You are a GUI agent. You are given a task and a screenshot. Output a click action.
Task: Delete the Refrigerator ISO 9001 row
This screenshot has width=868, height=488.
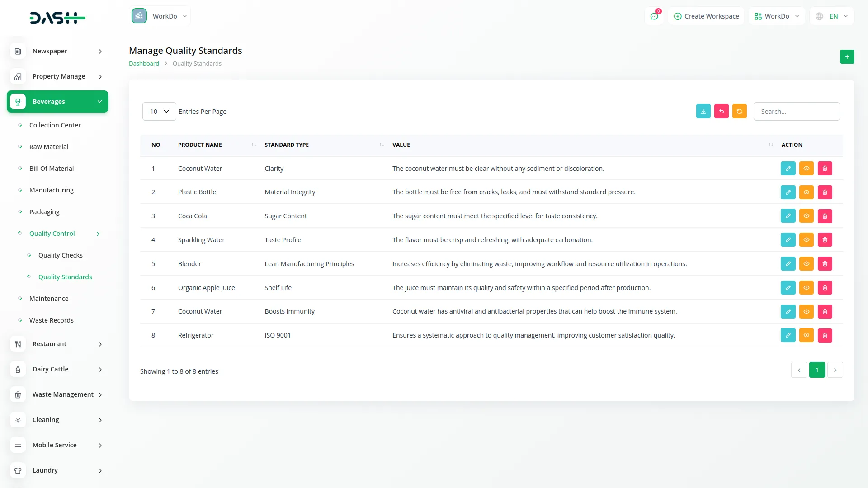pyautogui.click(x=825, y=335)
